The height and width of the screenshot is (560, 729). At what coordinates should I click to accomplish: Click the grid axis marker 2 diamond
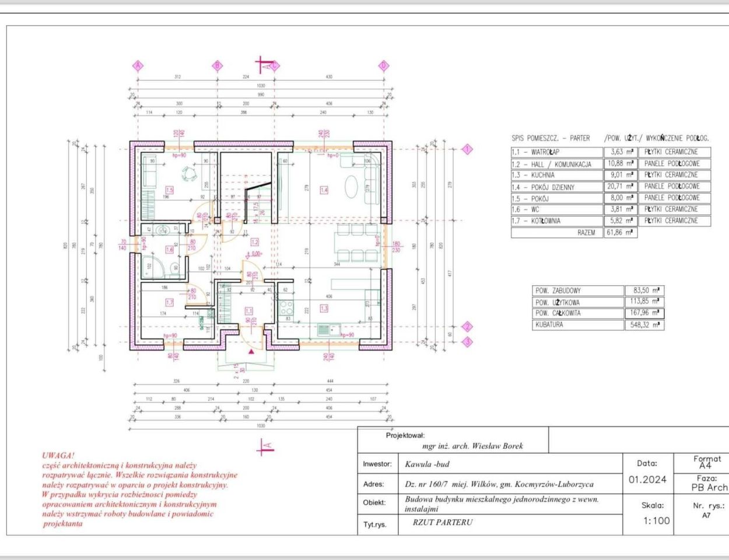pos(467,327)
